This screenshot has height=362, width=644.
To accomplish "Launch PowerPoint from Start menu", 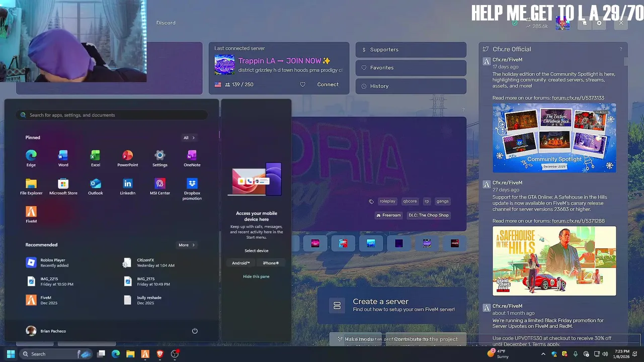I will (127, 158).
